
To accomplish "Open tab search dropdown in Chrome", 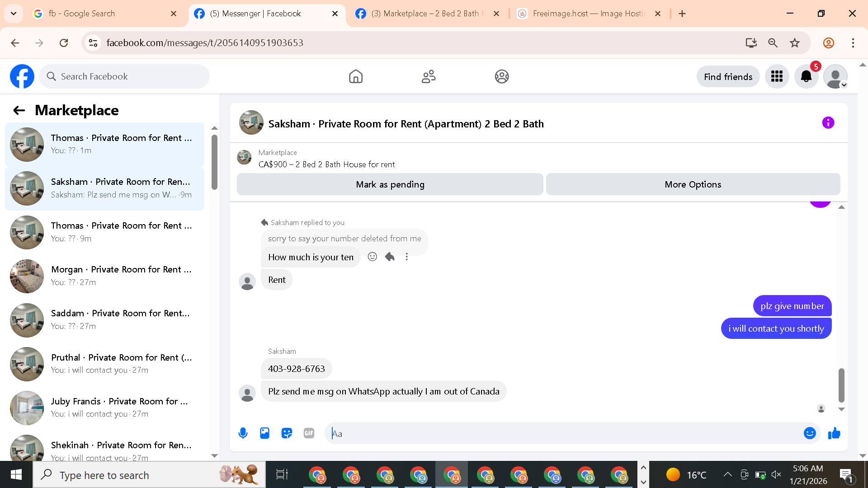I will tap(14, 14).
